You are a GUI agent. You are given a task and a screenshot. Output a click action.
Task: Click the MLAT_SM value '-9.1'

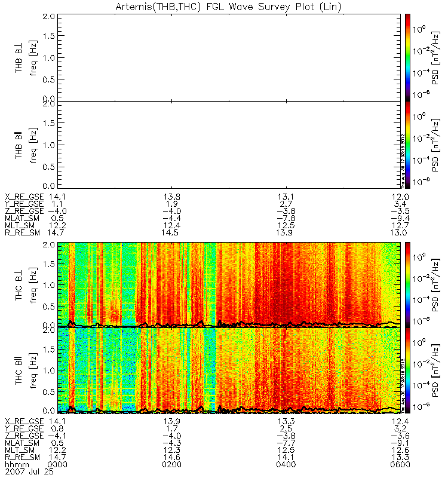(x=400, y=443)
